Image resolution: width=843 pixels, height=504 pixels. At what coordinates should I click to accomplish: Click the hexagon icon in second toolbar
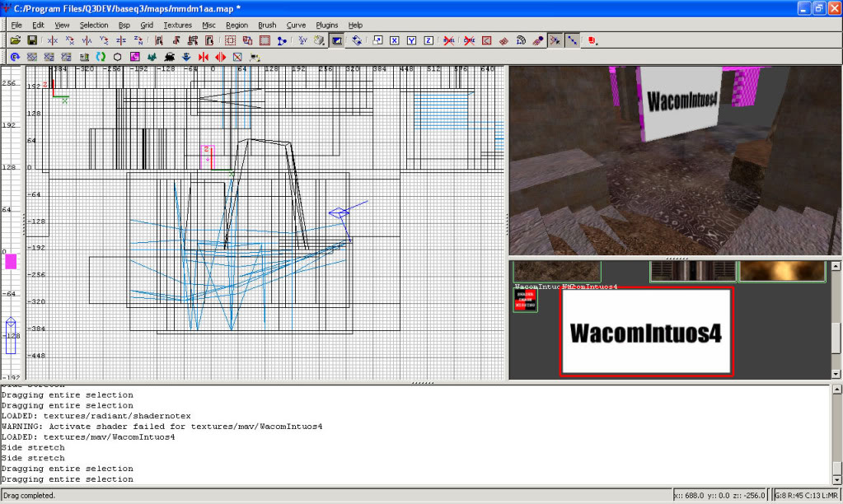tap(118, 57)
